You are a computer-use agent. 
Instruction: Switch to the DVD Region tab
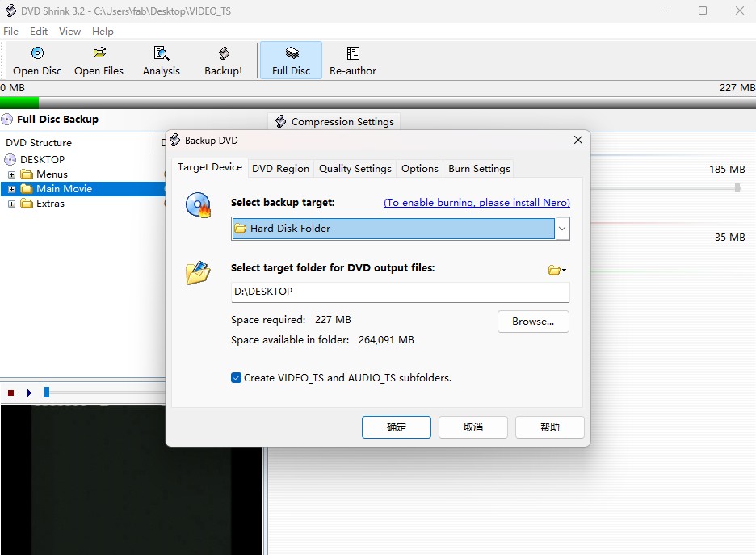(x=280, y=168)
